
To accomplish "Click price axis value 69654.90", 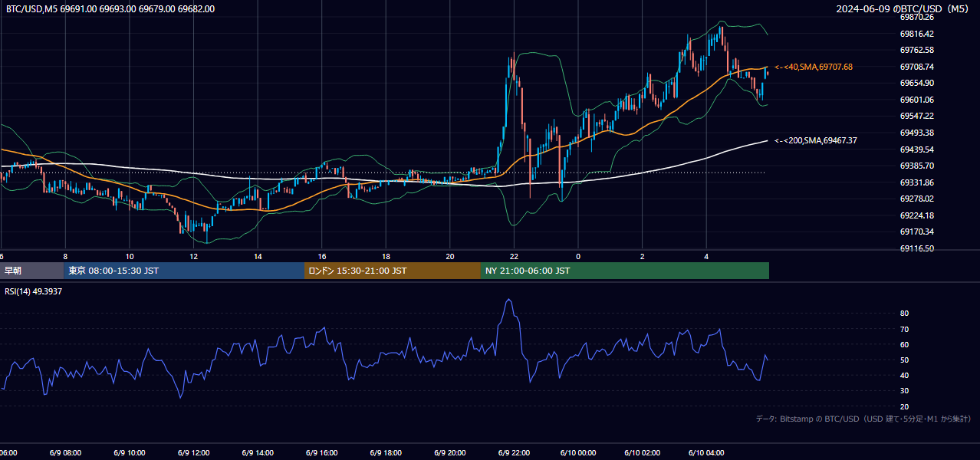I will tap(916, 83).
